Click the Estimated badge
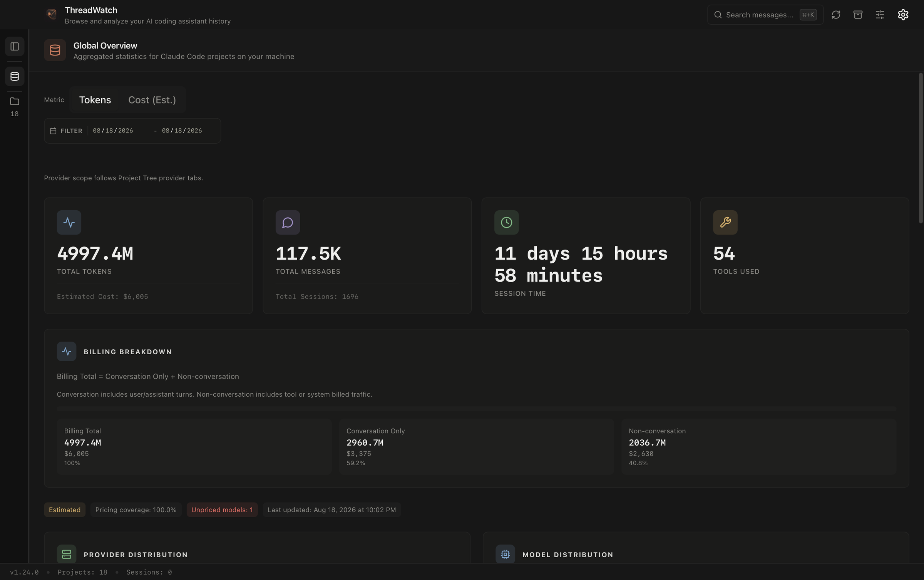Image resolution: width=924 pixels, height=580 pixels. (65, 510)
